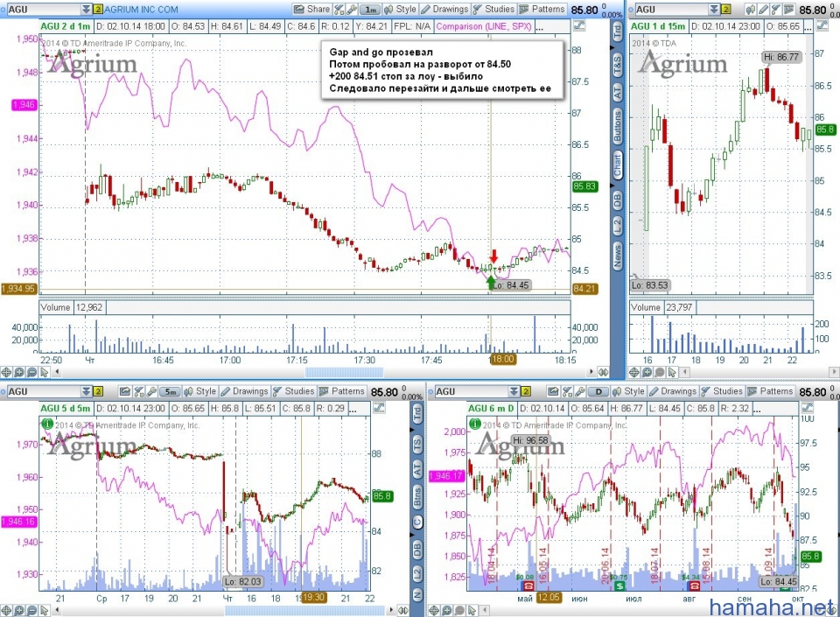The width and height of the screenshot is (840, 617).
Task: Click green info icon on 5m chart
Action: pyautogui.click(x=46, y=424)
